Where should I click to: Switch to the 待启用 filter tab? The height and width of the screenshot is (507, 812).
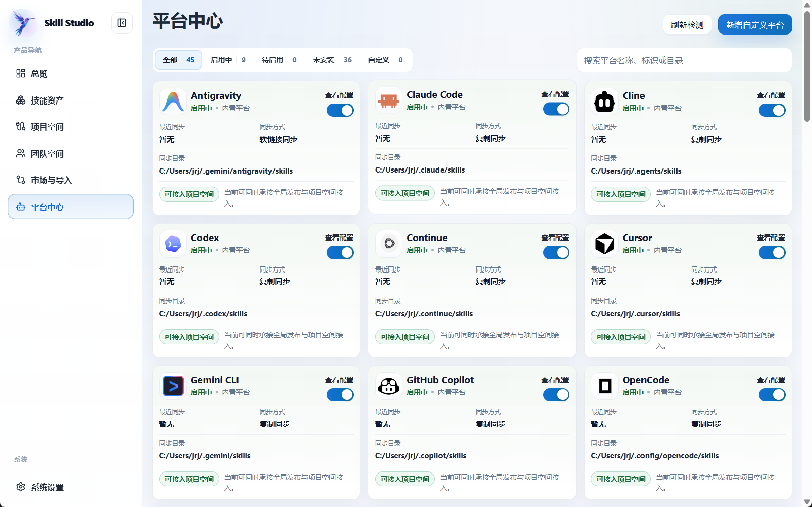point(279,60)
